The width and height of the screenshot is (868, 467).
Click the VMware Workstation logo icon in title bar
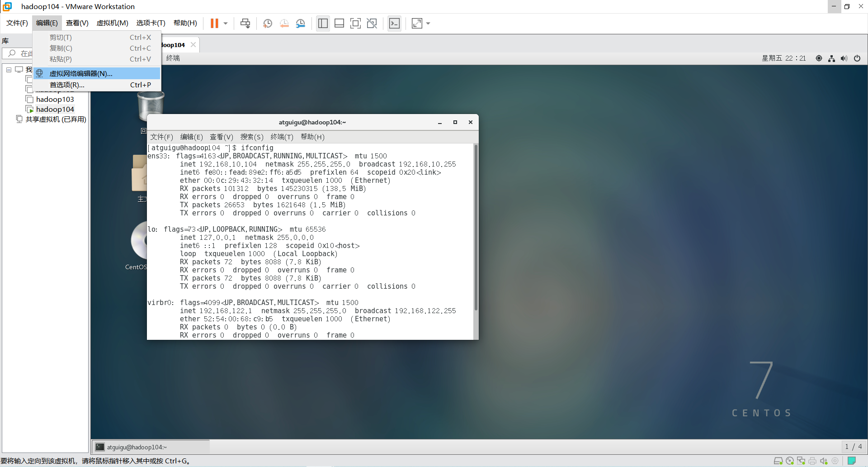click(x=7, y=6)
